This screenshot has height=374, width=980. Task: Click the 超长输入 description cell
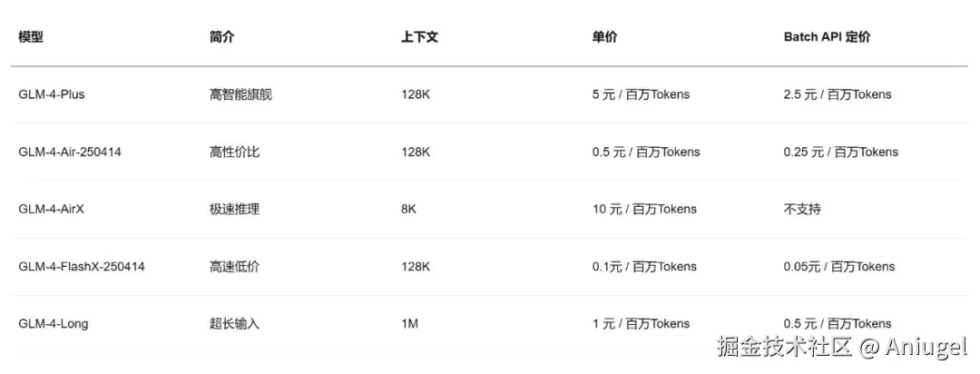click(234, 324)
